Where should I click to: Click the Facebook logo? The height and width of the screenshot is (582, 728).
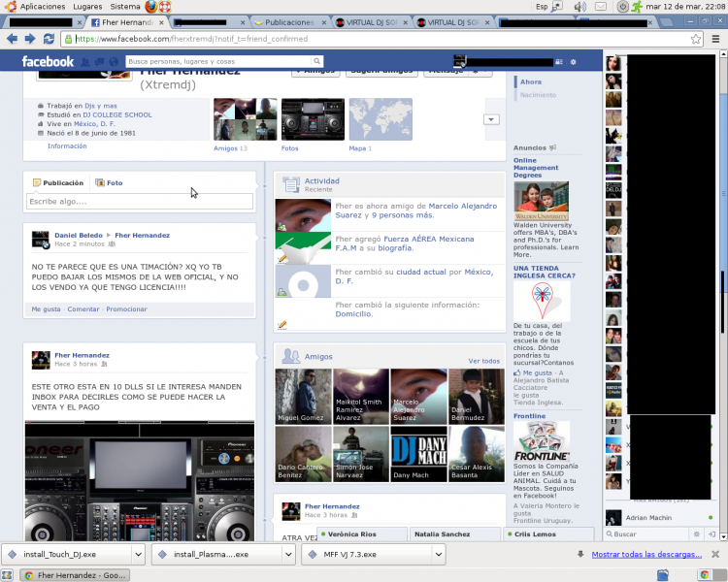pyautogui.click(x=48, y=61)
